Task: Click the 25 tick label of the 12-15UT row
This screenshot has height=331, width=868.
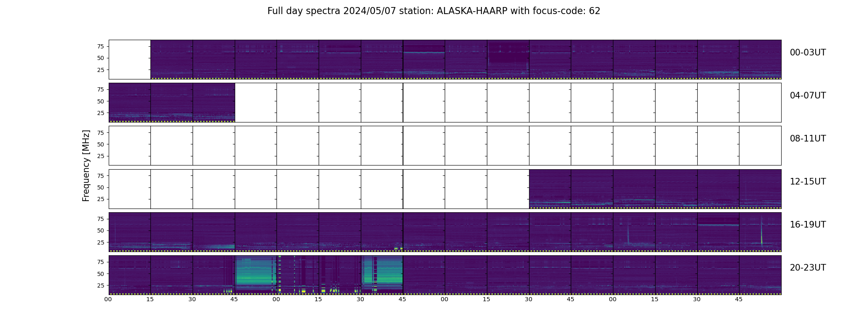Action: coord(100,199)
